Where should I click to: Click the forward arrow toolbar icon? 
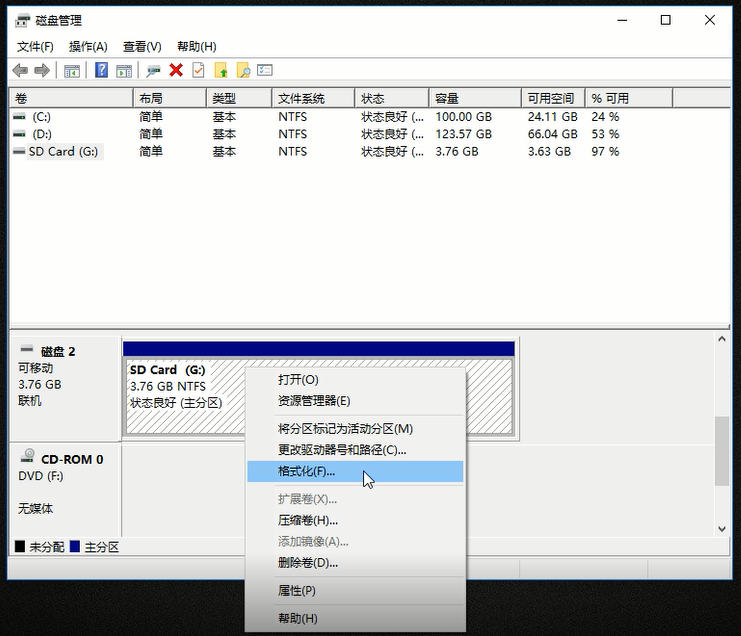[42, 70]
